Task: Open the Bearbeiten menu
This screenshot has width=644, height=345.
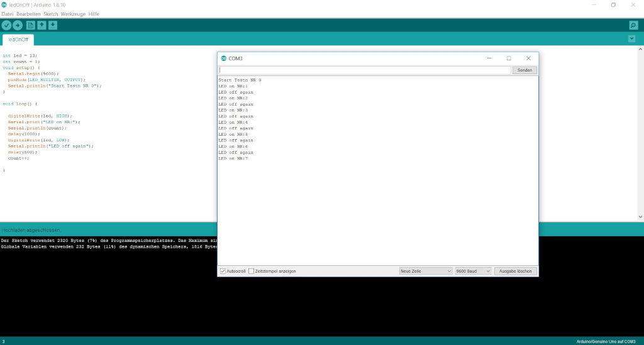Action: click(x=28, y=14)
